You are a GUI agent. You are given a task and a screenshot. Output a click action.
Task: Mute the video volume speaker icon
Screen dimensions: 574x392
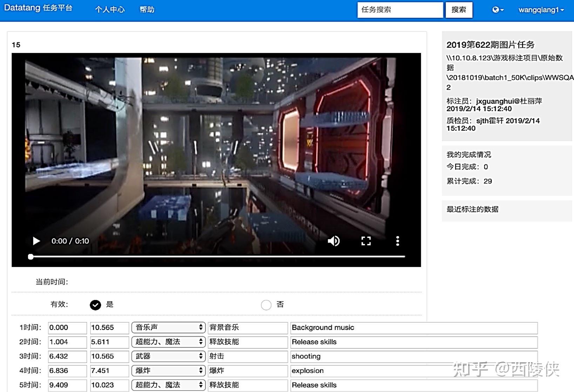tap(333, 241)
